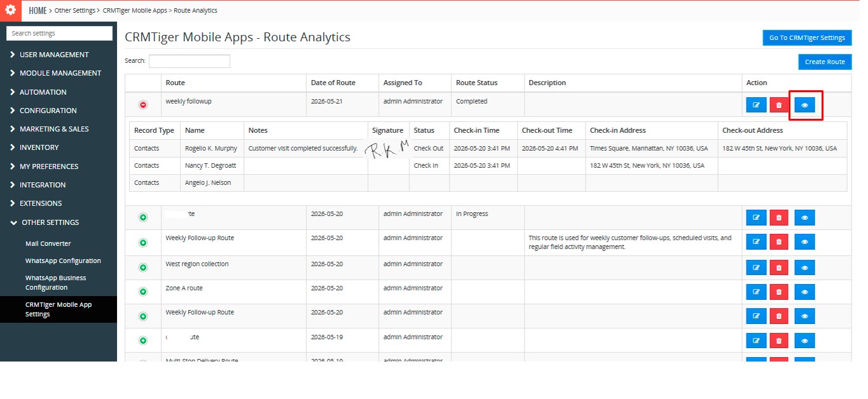Select contact Rogelio K. Murphy
The image size is (868, 399).
211,148
